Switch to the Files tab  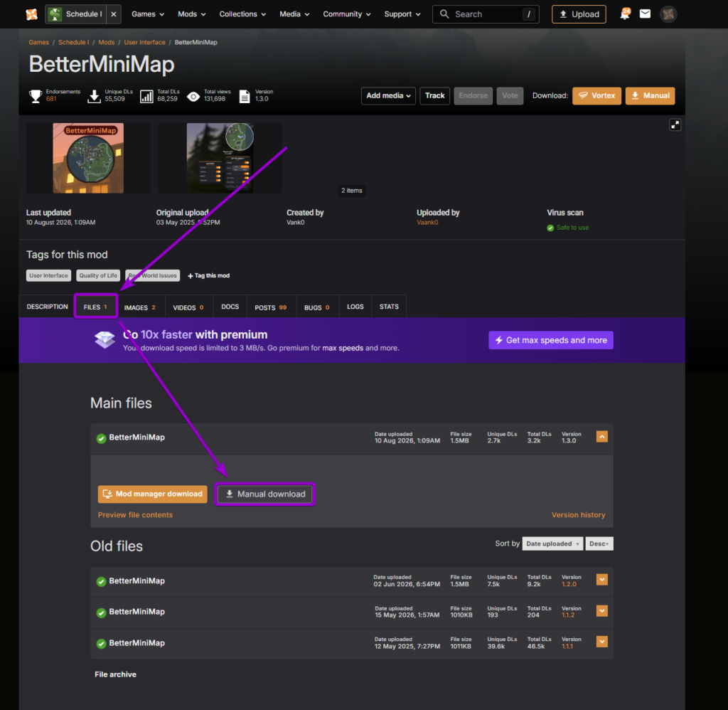[96, 307]
